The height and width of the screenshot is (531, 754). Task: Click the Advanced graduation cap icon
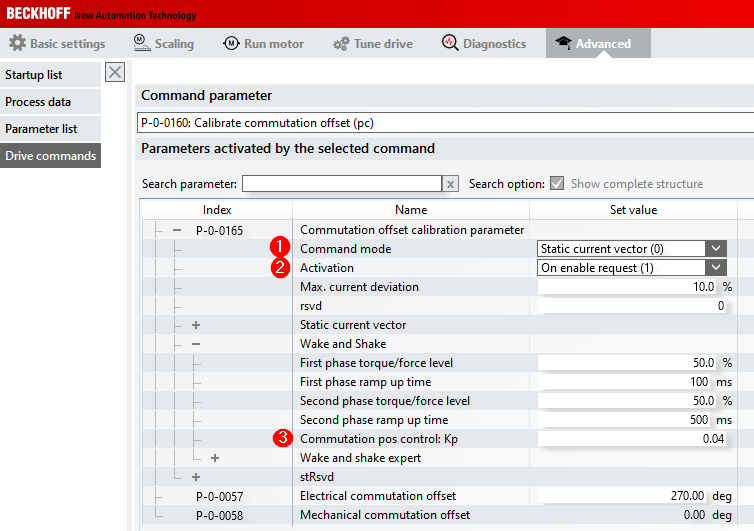tap(563, 43)
